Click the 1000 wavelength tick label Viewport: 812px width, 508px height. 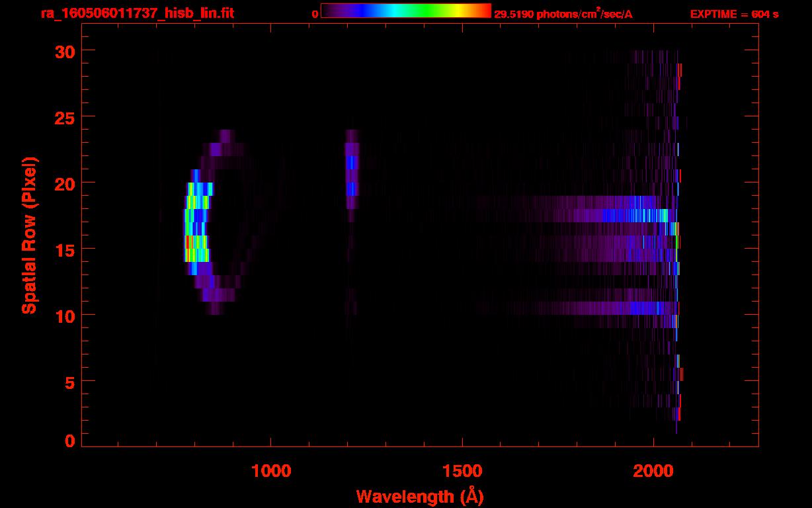click(x=271, y=471)
